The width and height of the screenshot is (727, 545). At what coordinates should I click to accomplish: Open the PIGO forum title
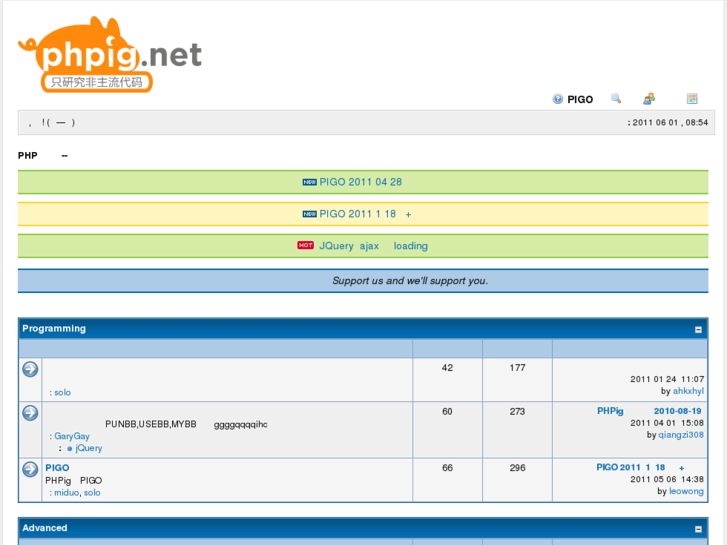pyautogui.click(x=57, y=468)
